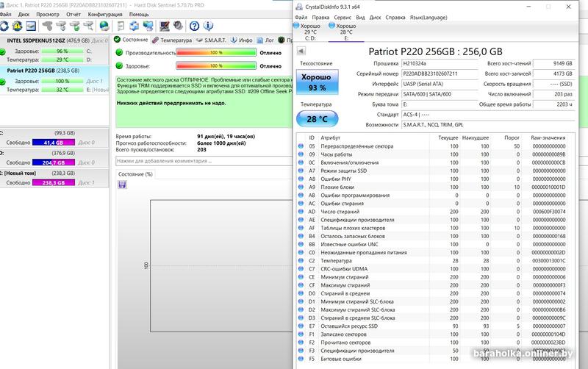Click the refresh disks icon in Hard Disk Sentinel toolbar

pyautogui.click(x=4, y=26)
